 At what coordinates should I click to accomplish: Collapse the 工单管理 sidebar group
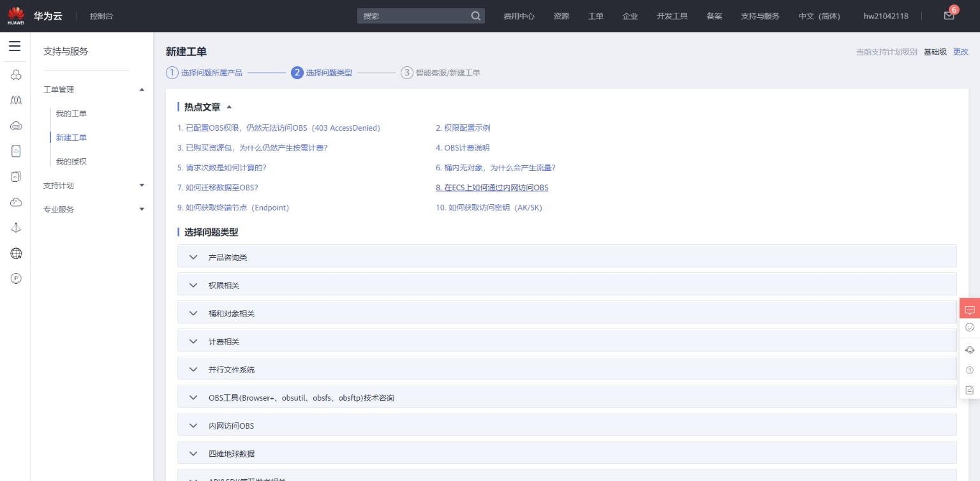pyautogui.click(x=142, y=90)
